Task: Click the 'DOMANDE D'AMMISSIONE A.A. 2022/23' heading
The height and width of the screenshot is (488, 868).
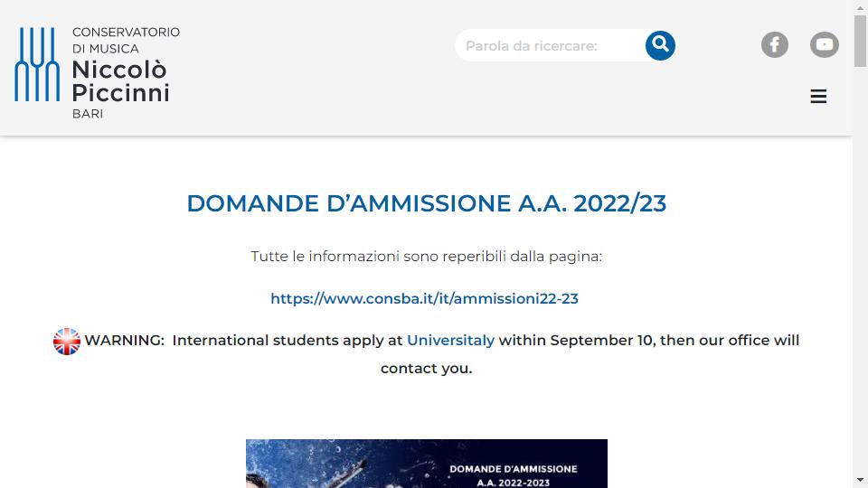Action: [x=426, y=203]
